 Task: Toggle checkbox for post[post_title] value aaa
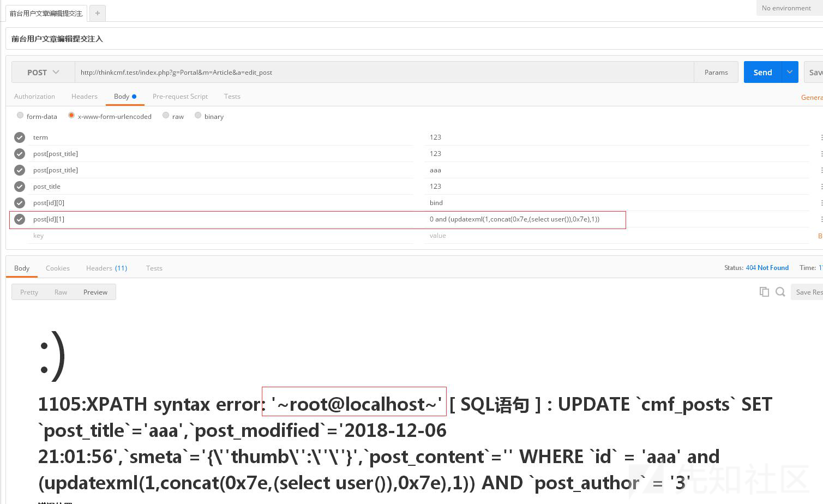tap(20, 170)
